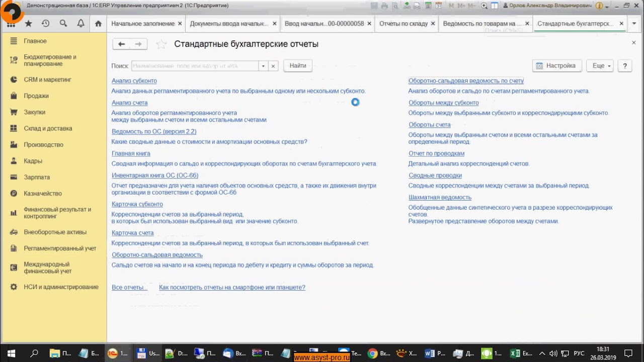Add this report page to favorites star
This screenshot has height=362, width=644.
[x=161, y=44]
